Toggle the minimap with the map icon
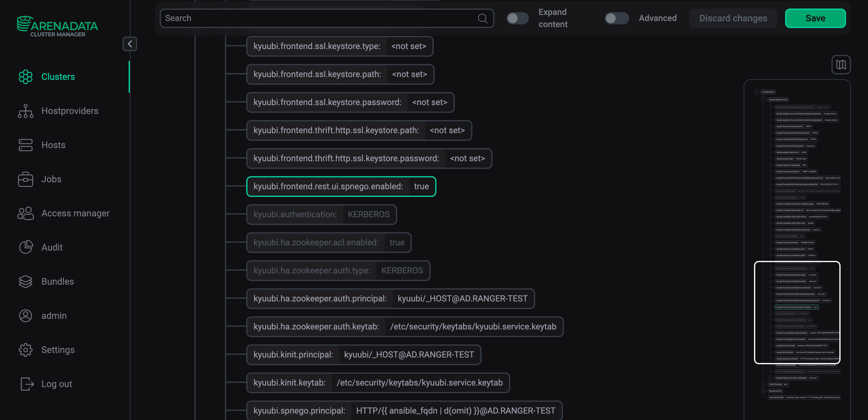The width and height of the screenshot is (868, 420). coord(841,64)
